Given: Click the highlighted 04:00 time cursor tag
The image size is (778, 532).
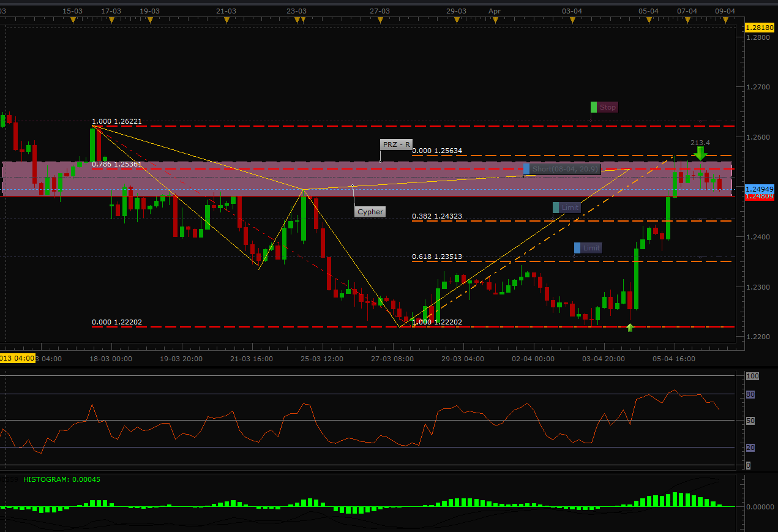Looking at the screenshot, I should click(x=18, y=359).
